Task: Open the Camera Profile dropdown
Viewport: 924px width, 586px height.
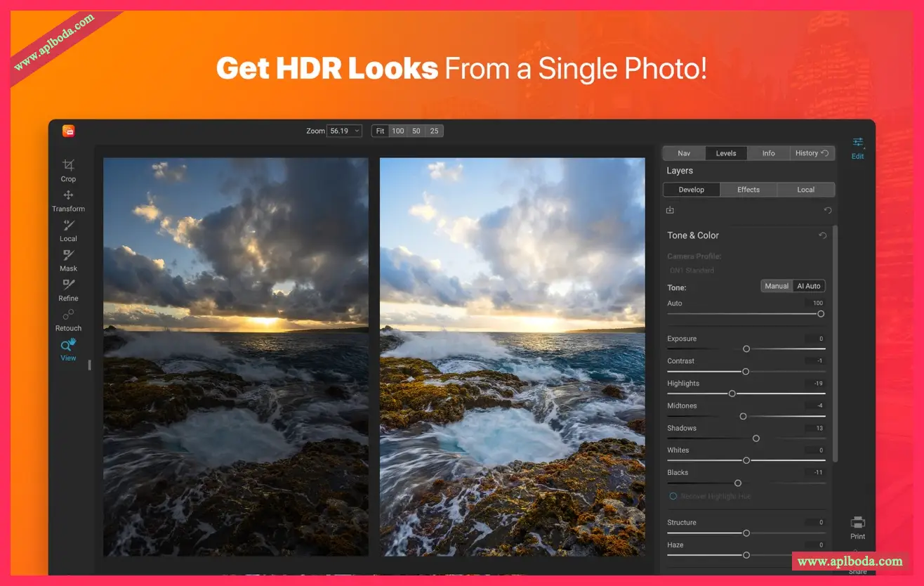Action: 691,271
